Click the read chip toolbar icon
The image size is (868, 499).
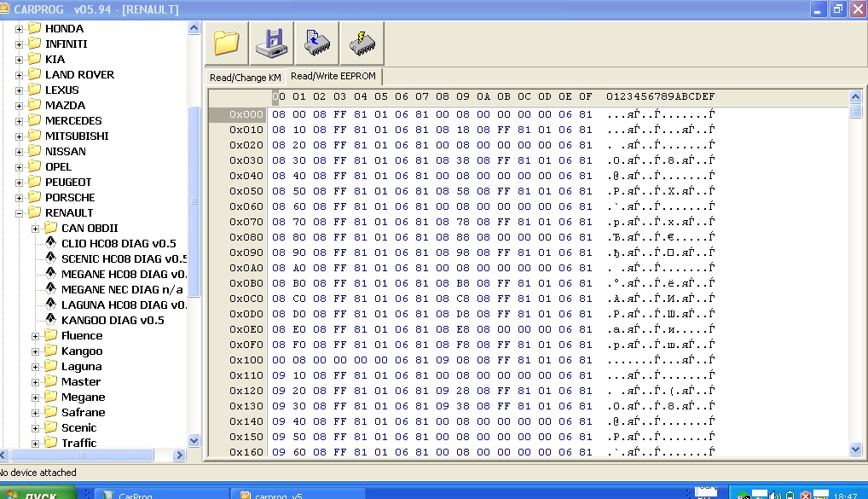[x=316, y=43]
